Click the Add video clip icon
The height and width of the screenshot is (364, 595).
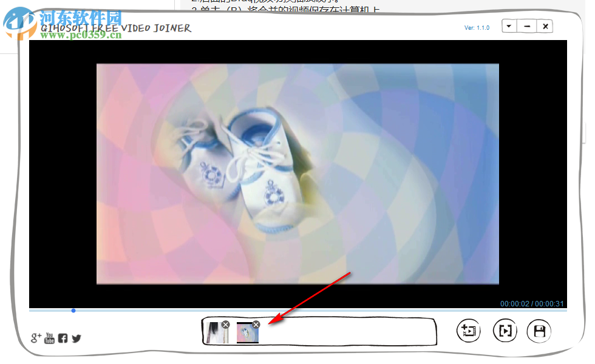click(x=468, y=331)
